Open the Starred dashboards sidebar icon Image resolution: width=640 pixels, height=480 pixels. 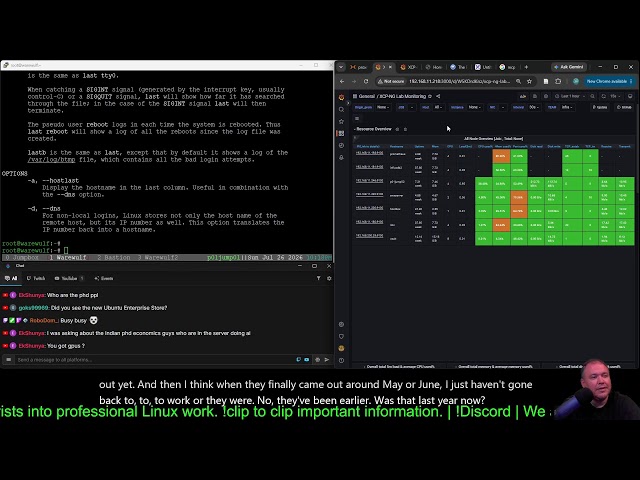coord(342,121)
